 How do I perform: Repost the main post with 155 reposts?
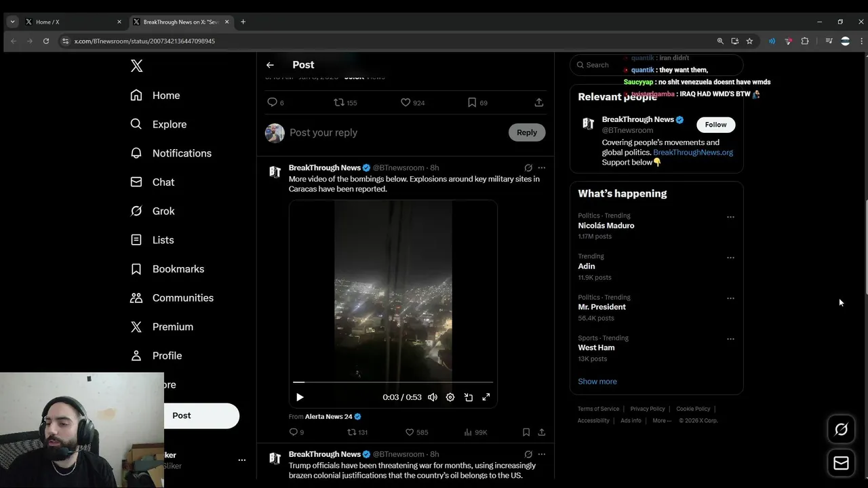[x=345, y=102]
